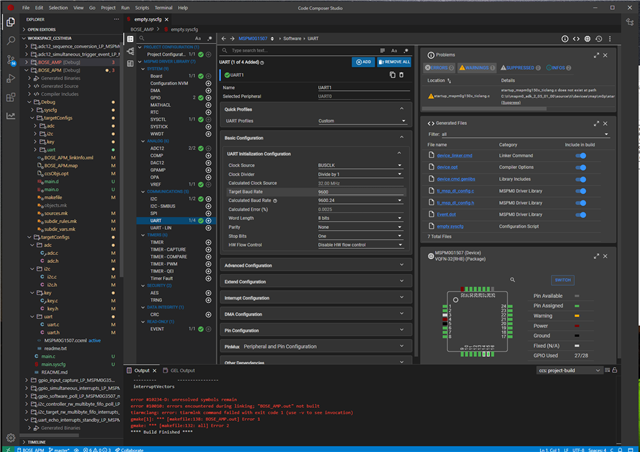Open the more options kebab menu in SysConfig
This screenshot has height=452, width=640.
point(610,39)
